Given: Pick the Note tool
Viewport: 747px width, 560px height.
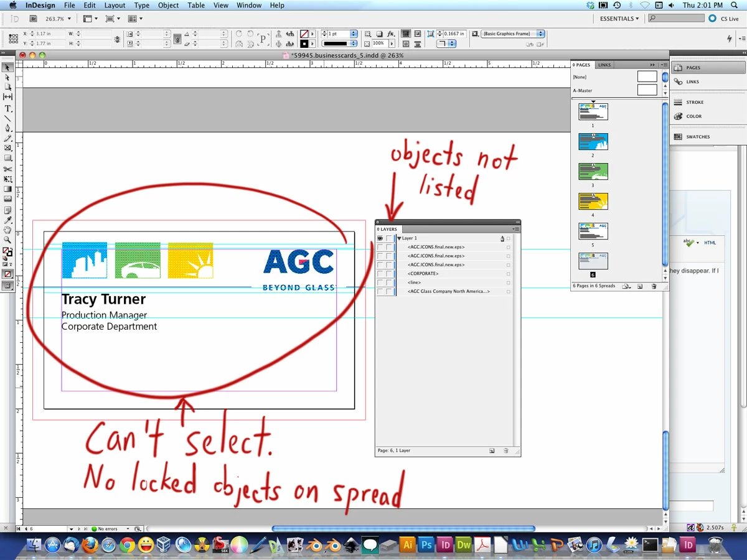Looking at the screenshot, I should point(7,210).
